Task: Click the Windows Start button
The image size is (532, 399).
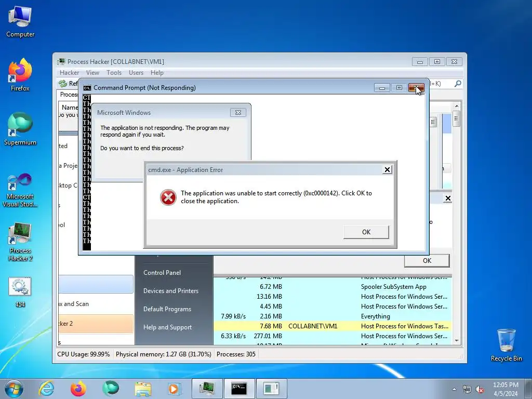Action: coord(14,389)
